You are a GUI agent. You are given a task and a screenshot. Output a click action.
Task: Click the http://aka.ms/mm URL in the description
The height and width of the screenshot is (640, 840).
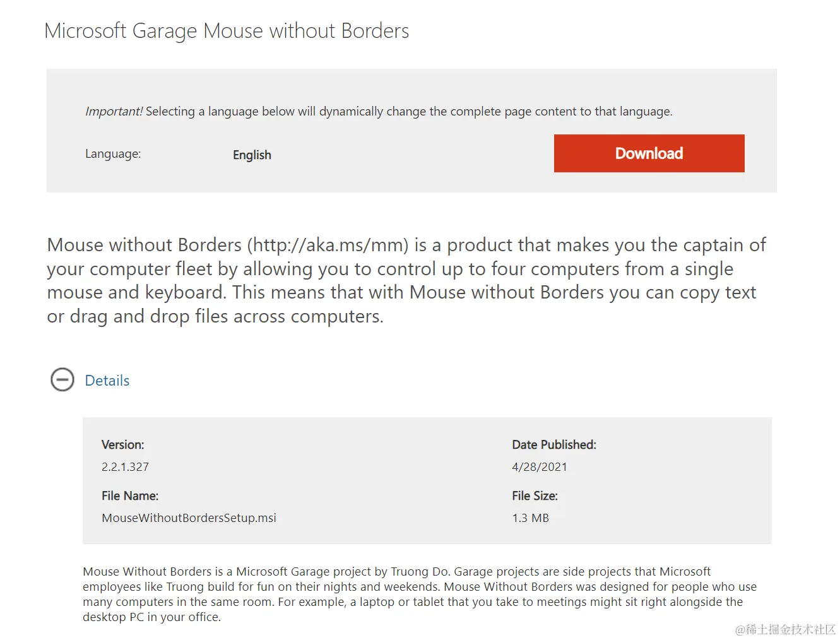[x=328, y=245]
